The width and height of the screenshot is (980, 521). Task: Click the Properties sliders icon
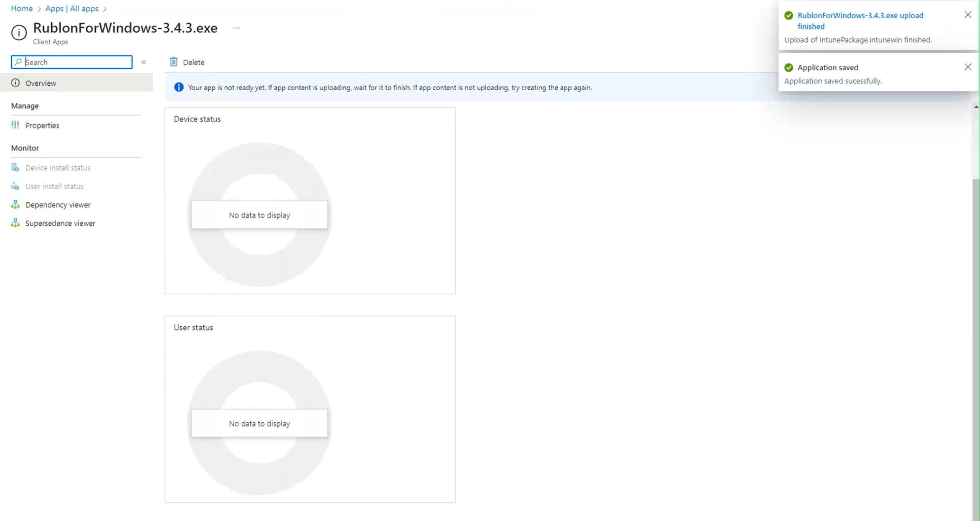[x=15, y=125]
